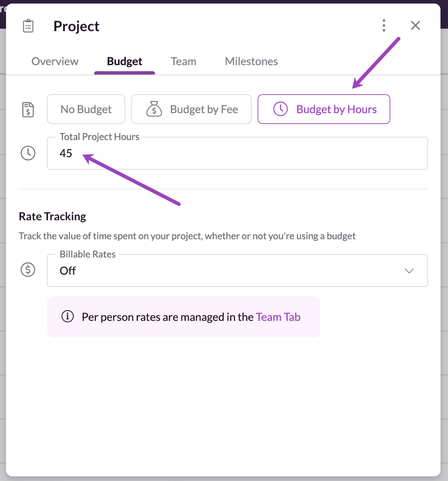Click the money bag icon on Budget by Fee
Screen dimensions: 448x481
click(x=154, y=109)
